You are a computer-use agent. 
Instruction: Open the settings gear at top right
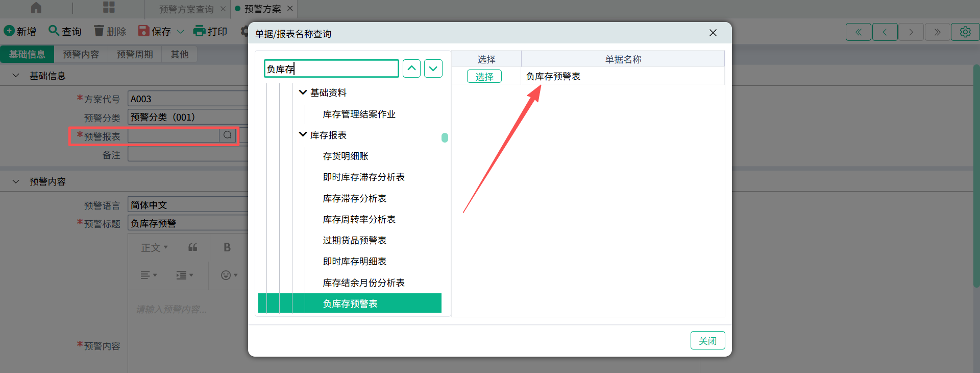(x=965, y=32)
